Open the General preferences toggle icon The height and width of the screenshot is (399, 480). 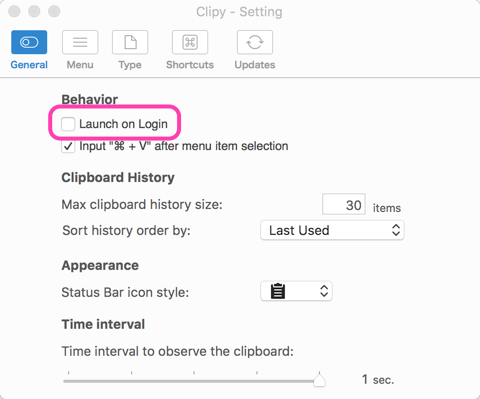(x=29, y=42)
